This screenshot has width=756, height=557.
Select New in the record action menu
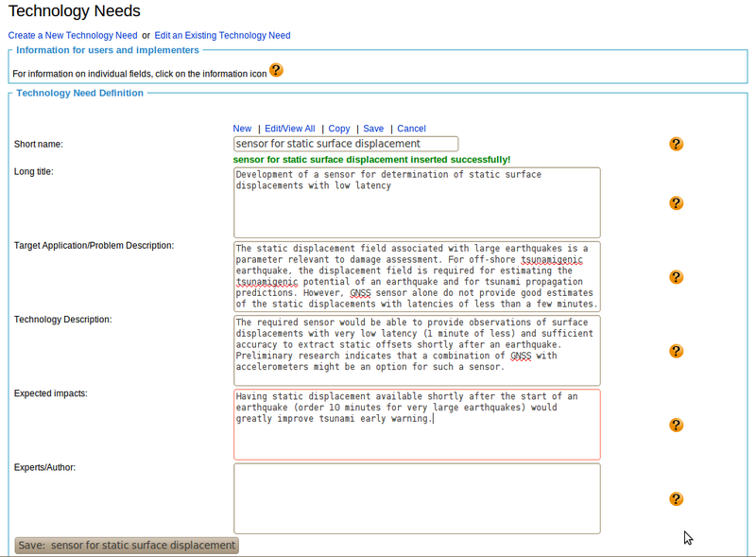pos(242,129)
